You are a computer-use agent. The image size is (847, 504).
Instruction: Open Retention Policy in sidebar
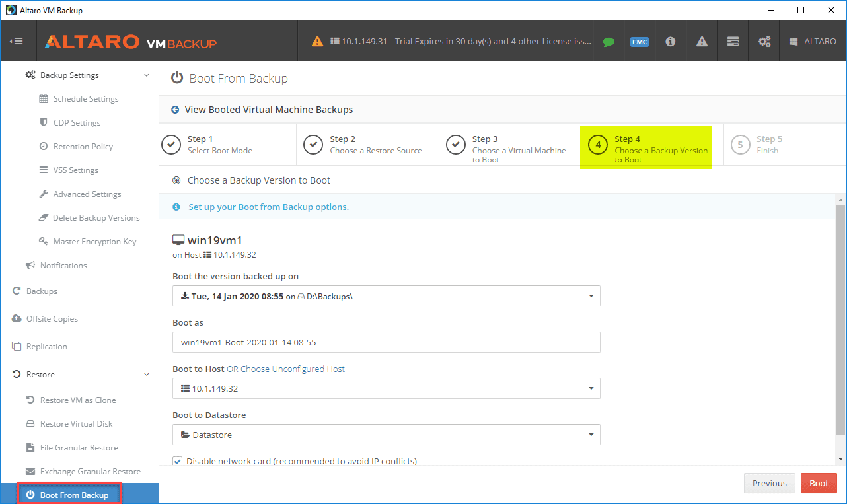pos(83,147)
